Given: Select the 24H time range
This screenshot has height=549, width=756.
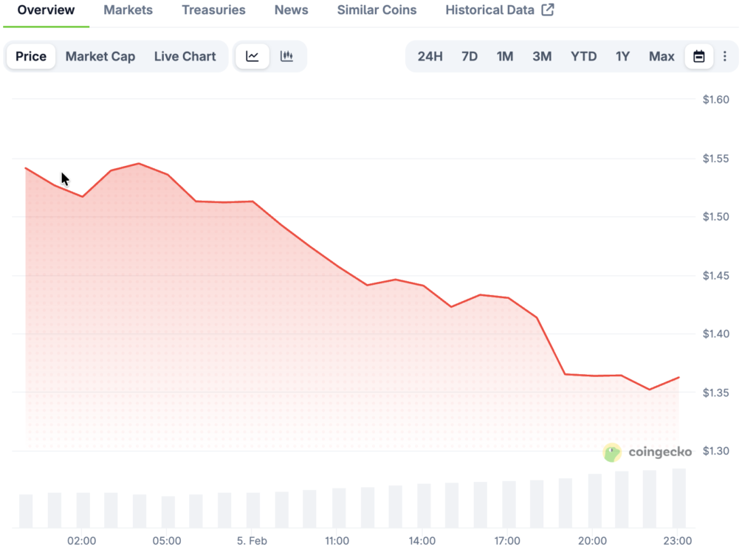Looking at the screenshot, I should coord(430,57).
